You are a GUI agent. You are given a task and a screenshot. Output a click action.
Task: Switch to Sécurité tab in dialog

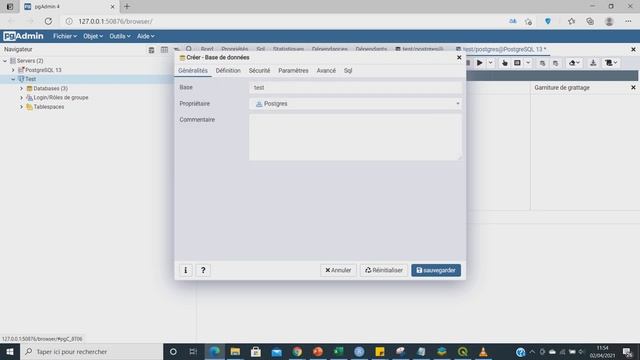pos(259,71)
